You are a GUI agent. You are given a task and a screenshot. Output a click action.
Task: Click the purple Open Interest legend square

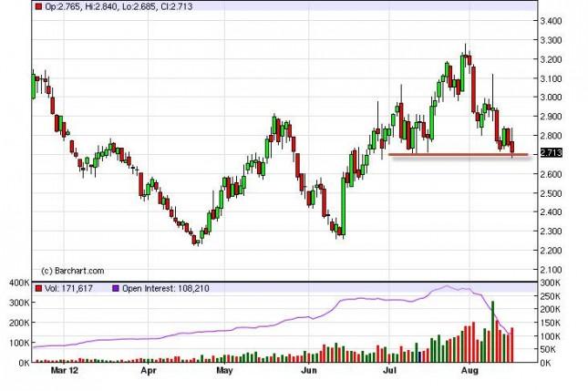tap(116, 288)
